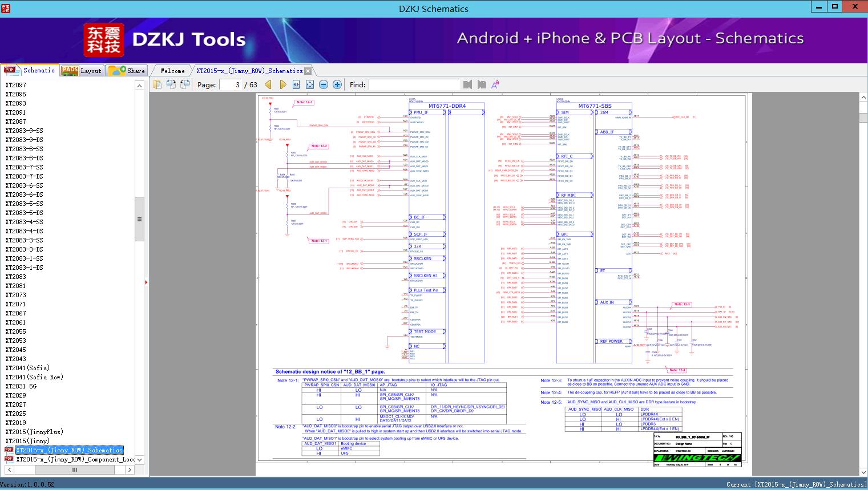Open the XT2015-x_(Jimny_ROW)_Component_Location file
This screenshot has height=490, width=868.
[x=76, y=459]
